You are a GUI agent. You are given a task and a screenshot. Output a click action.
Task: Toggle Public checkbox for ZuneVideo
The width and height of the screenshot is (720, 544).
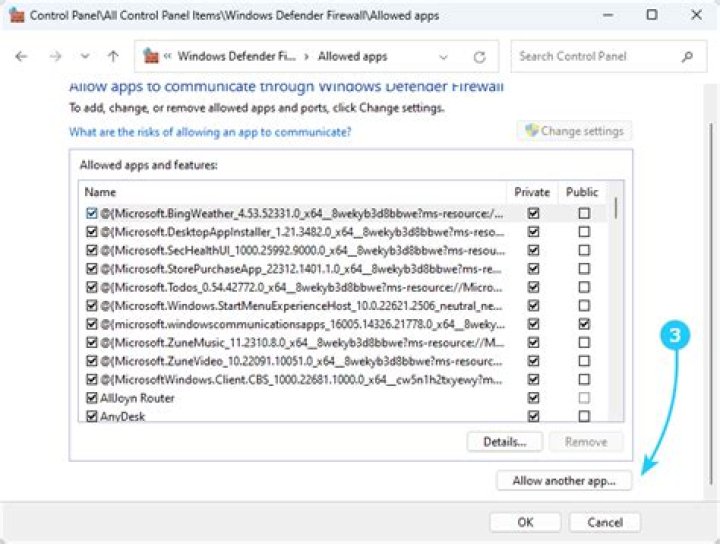tap(584, 361)
